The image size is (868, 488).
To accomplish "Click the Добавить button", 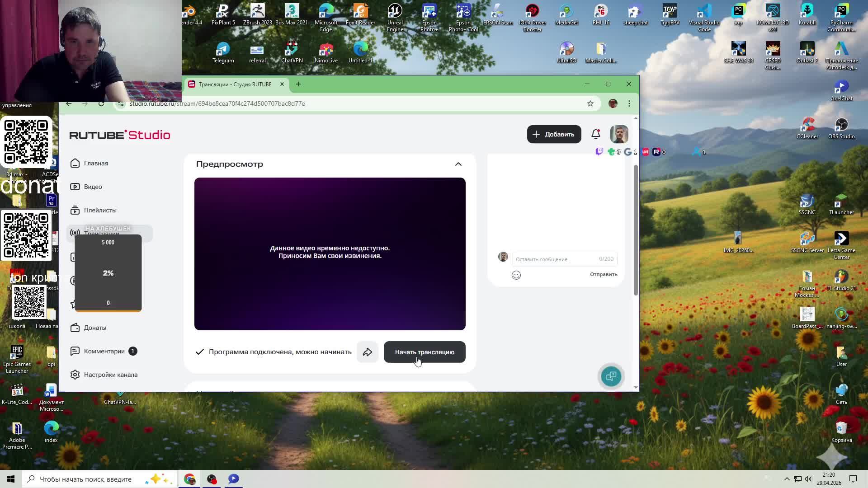I will coord(554,134).
